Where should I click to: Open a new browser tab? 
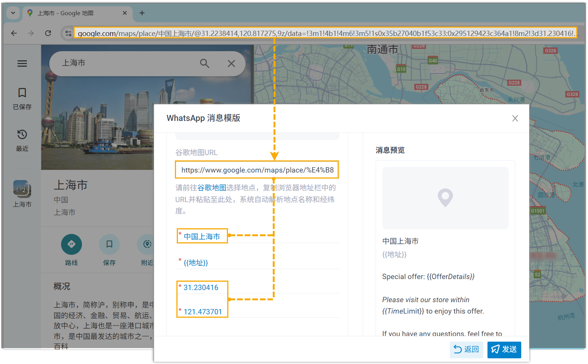(x=142, y=13)
